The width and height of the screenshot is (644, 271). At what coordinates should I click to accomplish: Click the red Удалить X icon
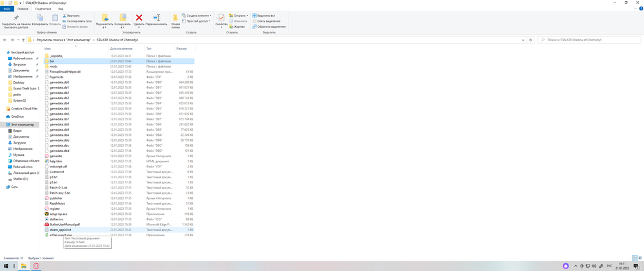[x=139, y=17]
